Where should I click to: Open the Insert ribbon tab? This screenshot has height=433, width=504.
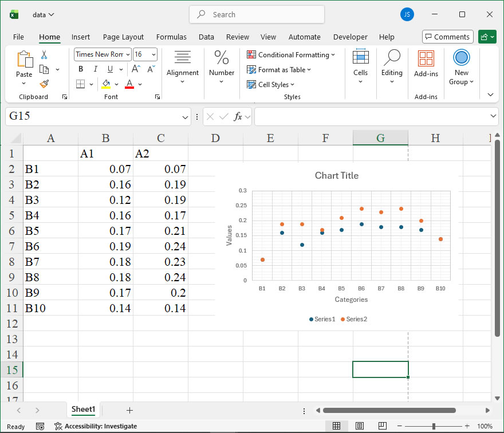tap(81, 37)
